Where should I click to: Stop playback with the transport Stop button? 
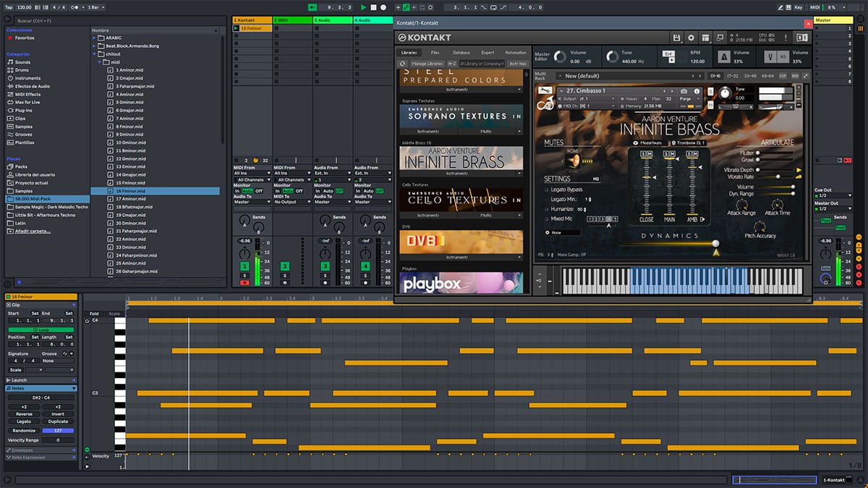(x=373, y=7)
